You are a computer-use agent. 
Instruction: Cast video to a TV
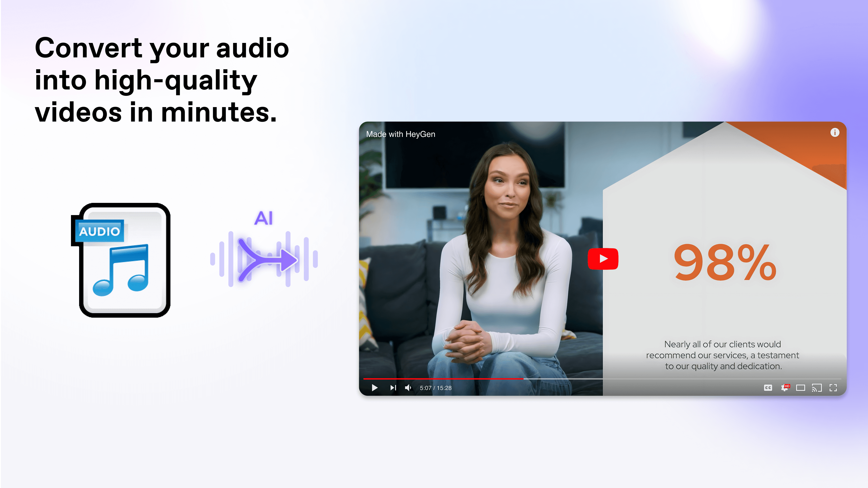pyautogui.click(x=817, y=388)
